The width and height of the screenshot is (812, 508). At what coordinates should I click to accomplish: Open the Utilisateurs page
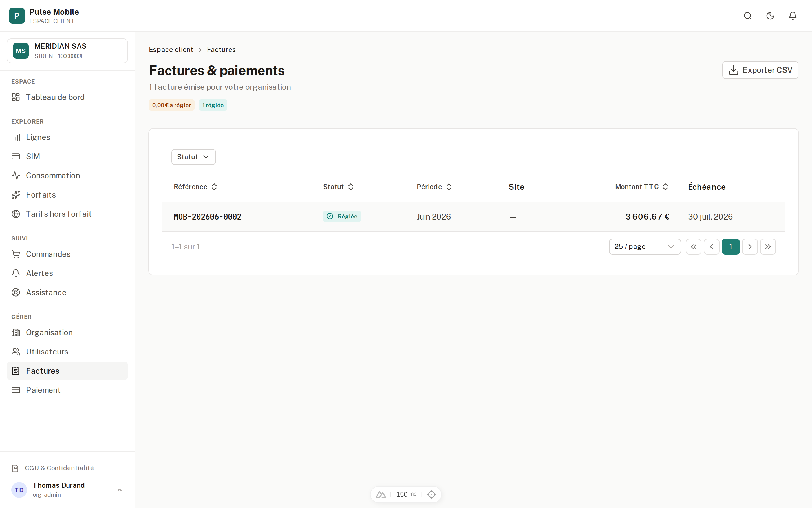[x=67, y=351]
